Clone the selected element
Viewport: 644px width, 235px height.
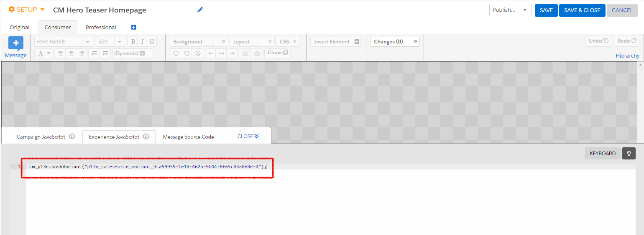click(278, 53)
